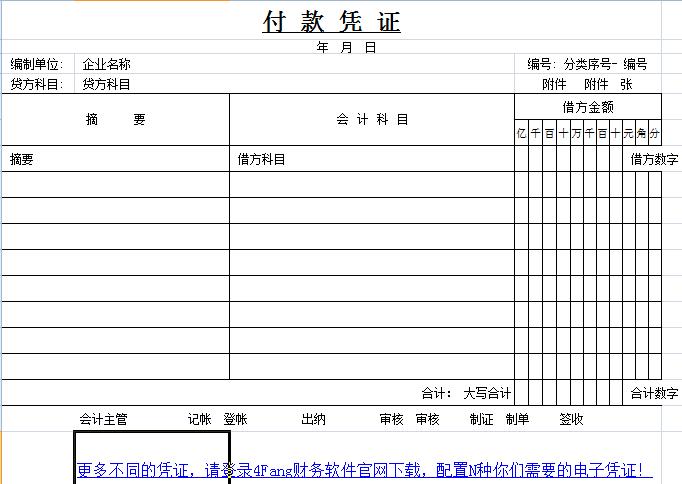The height and width of the screenshot is (484, 682).
Task: Select the 会计科目 column header
Action: pyautogui.click(x=372, y=119)
